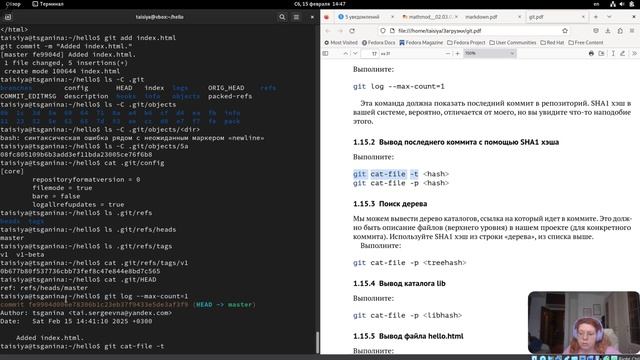
Task: Click heading '1.15.3 Поиск дерева'
Action: click(x=390, y=204)
